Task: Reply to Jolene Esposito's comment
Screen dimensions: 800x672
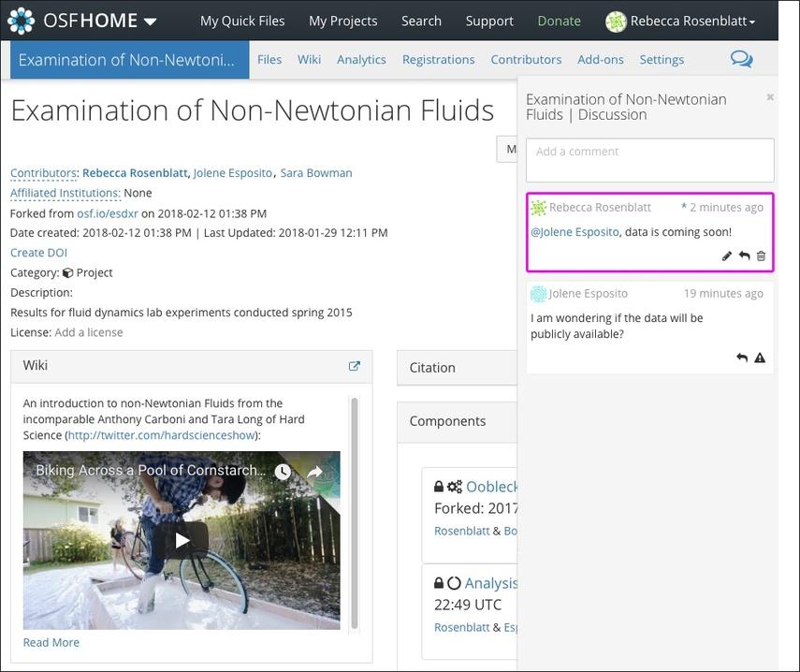Action: coord(742,358)
